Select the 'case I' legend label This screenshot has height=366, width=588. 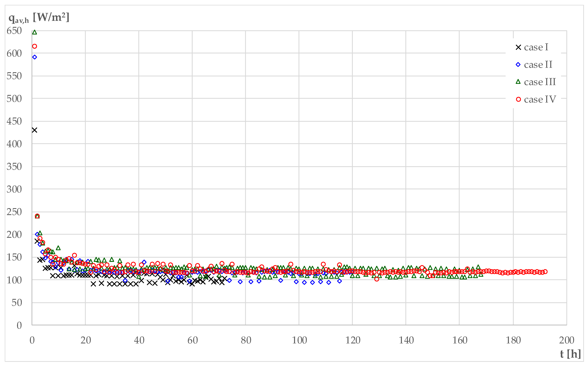[x=536, y=47]
